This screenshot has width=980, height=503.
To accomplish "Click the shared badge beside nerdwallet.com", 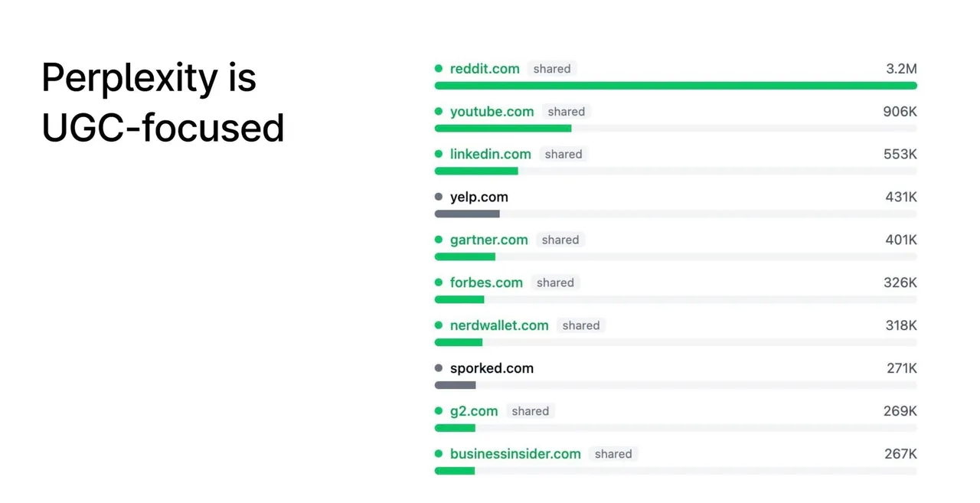I will pos(581,326).
